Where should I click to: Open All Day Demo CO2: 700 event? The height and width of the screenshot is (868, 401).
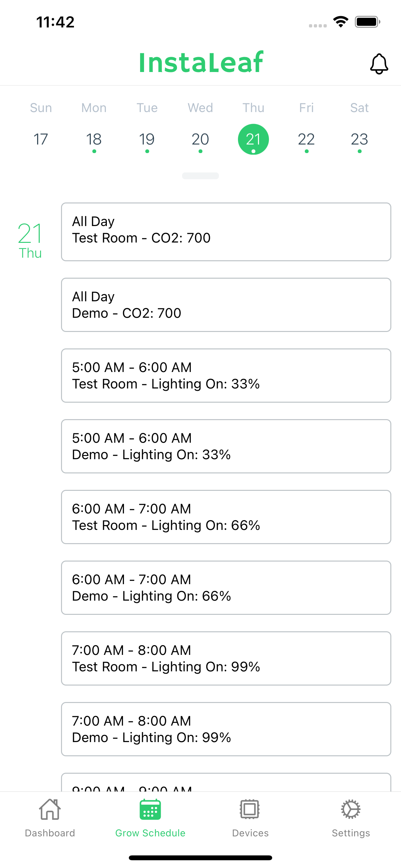[x=226, y=305]
